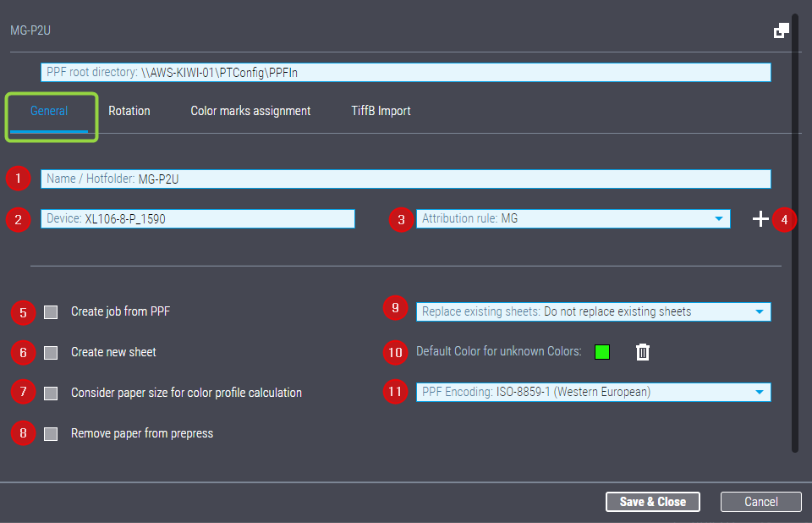
Task: Cancel the MG-P2U configuration
Action: coord(760,501)
